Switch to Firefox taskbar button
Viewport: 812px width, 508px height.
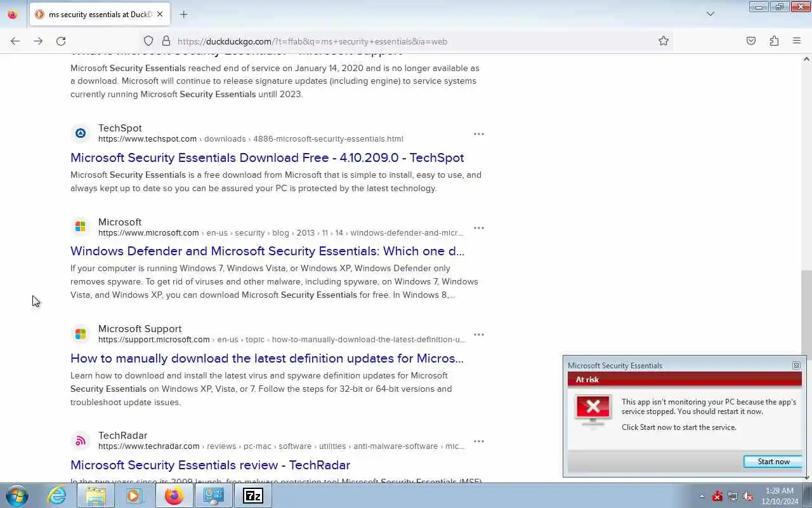pyautogui.click(x=174, y=495)
